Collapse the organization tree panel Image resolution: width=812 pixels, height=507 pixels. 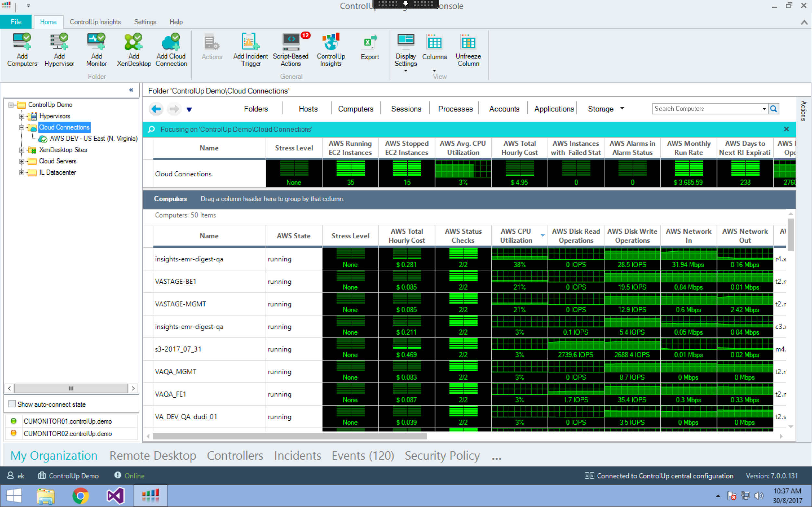pos(131,90)
